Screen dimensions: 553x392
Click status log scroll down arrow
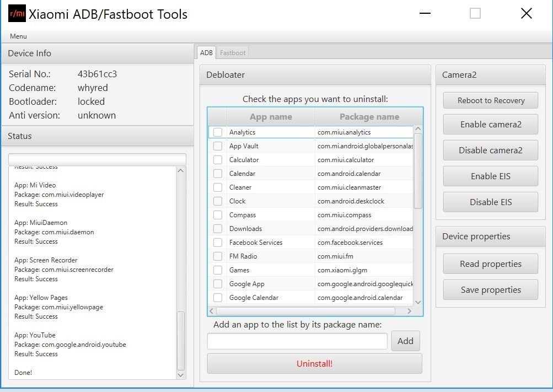coord(181,375)
